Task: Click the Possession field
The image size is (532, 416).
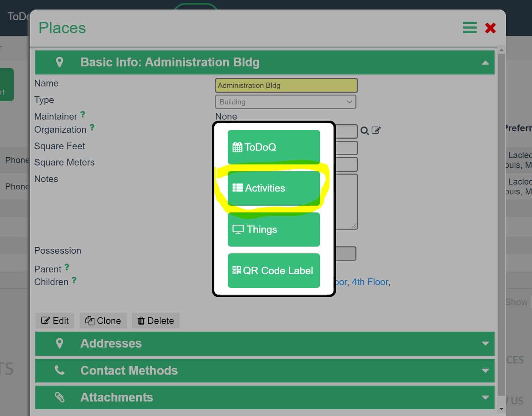Action: tap(346, 254)
